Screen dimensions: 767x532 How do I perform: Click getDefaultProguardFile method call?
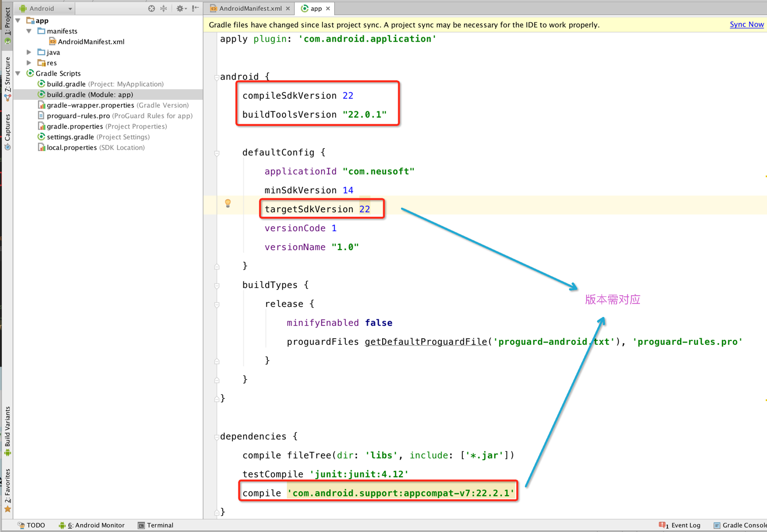[x=426, y=342]
